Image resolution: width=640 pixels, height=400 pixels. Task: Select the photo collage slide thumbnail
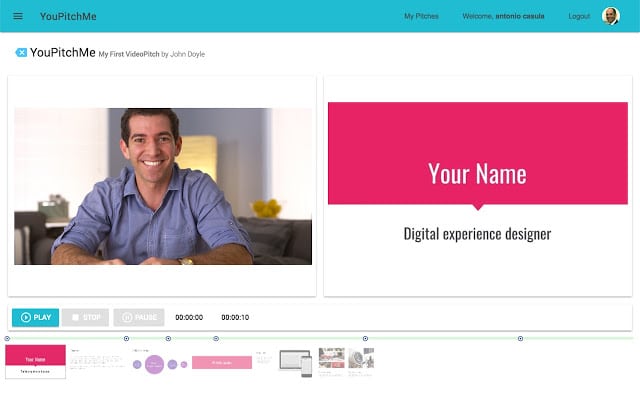pyautogui.click(x=346, y=359)
